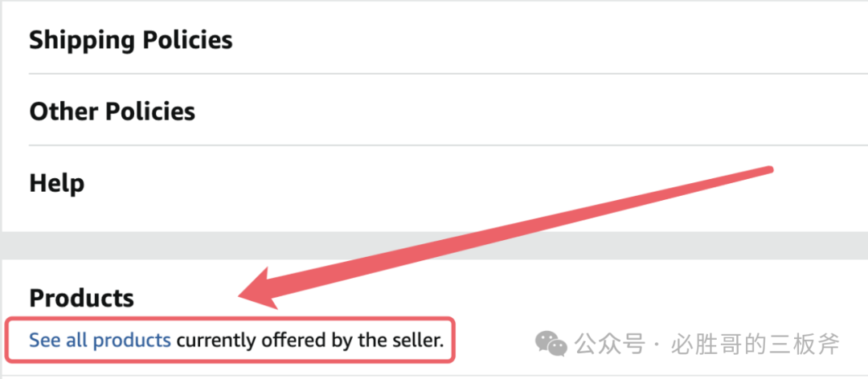Open the Help section
The height and width of the screenshot is (379, 868).
(57, 183)
